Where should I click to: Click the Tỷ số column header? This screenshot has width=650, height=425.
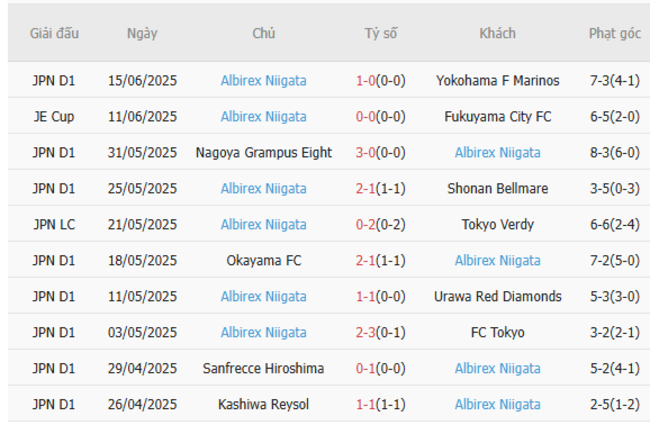(x=380, y=34)
